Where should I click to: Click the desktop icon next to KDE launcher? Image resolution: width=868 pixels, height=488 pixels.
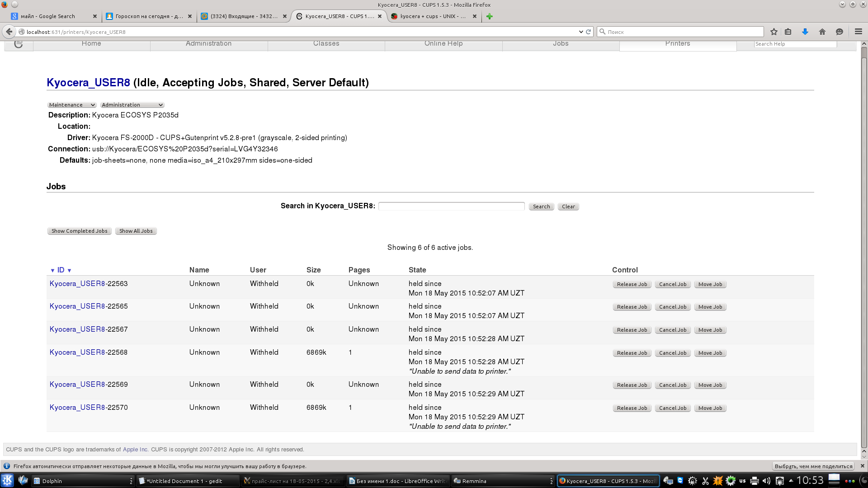(23, 481)
